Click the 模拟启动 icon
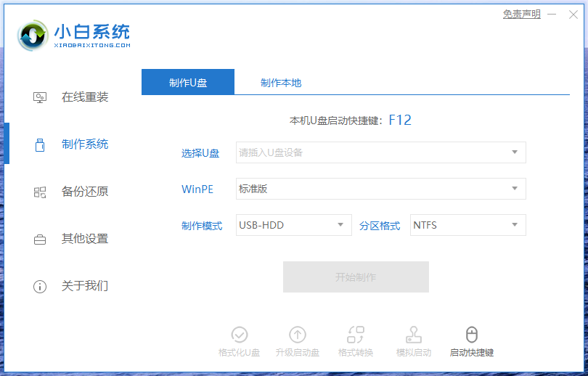The height and width of the screenshot is (376, 588). pos(414,335)
